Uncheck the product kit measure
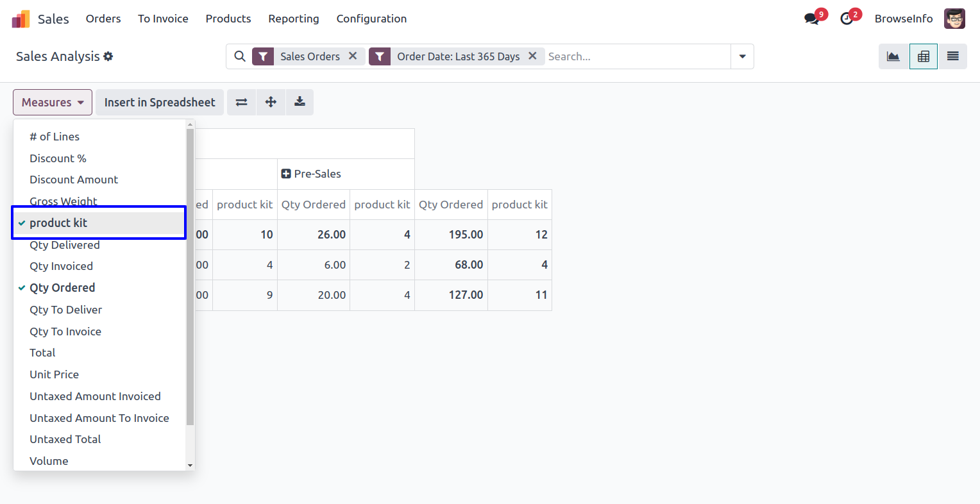The width and height of the screenshot is (980, 504). [x=58, y=223]
